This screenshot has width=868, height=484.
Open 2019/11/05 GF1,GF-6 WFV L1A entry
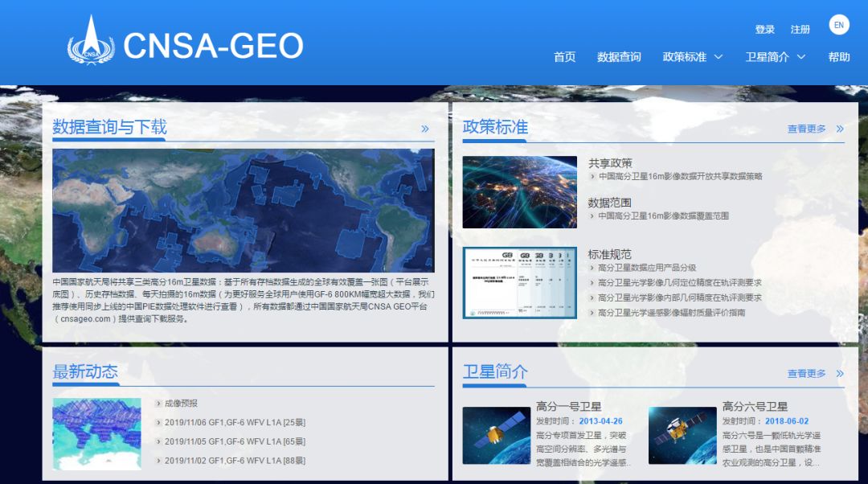(x=235, y=441)
